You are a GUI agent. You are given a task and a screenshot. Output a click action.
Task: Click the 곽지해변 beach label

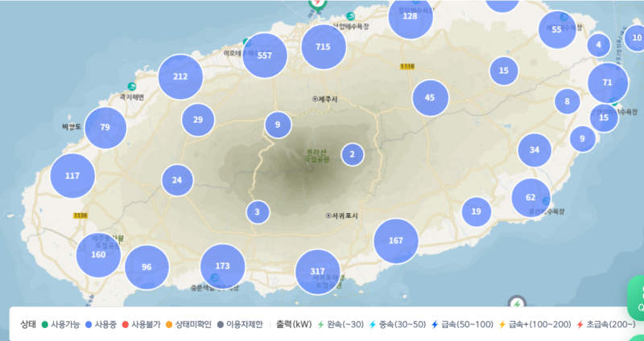pos(132,97)
